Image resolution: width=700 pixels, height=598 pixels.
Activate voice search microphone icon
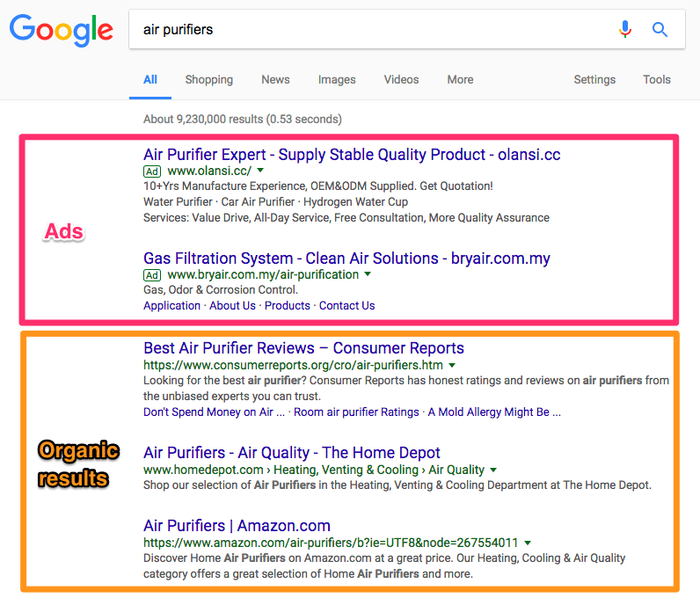tap(625, 29)
